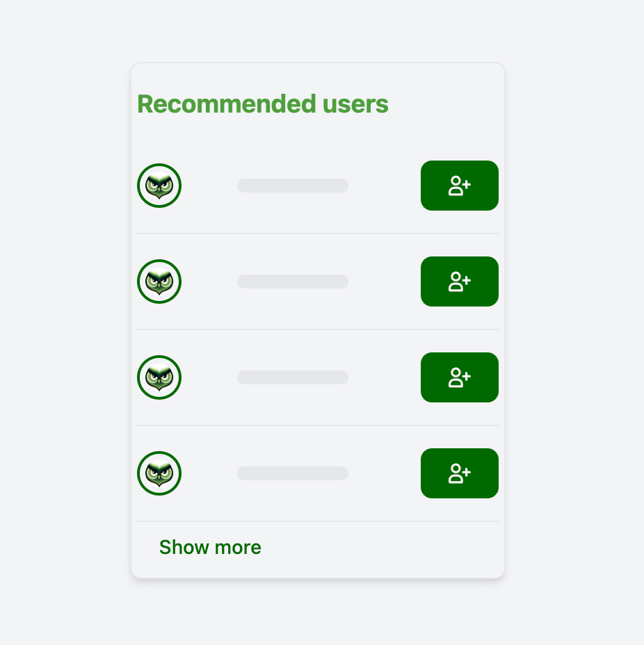Select the third user's owl avatar
The image size is (644, 645).
click(159, 377)
